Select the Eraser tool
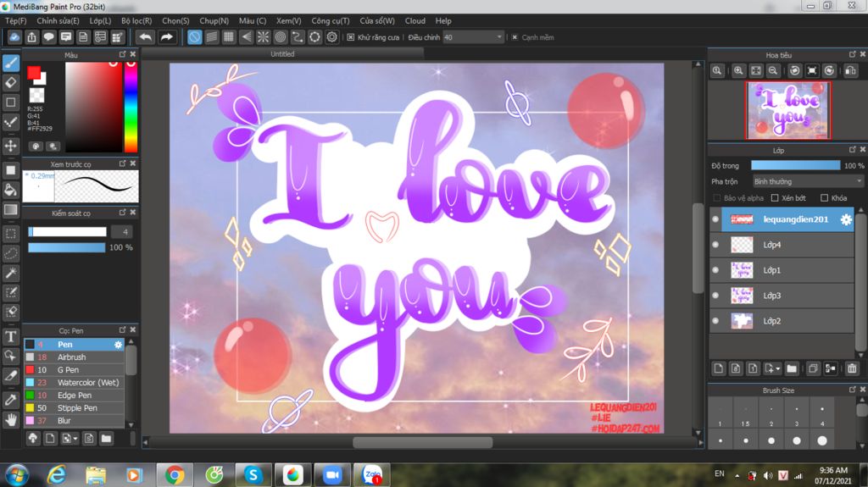 (11, 83)
